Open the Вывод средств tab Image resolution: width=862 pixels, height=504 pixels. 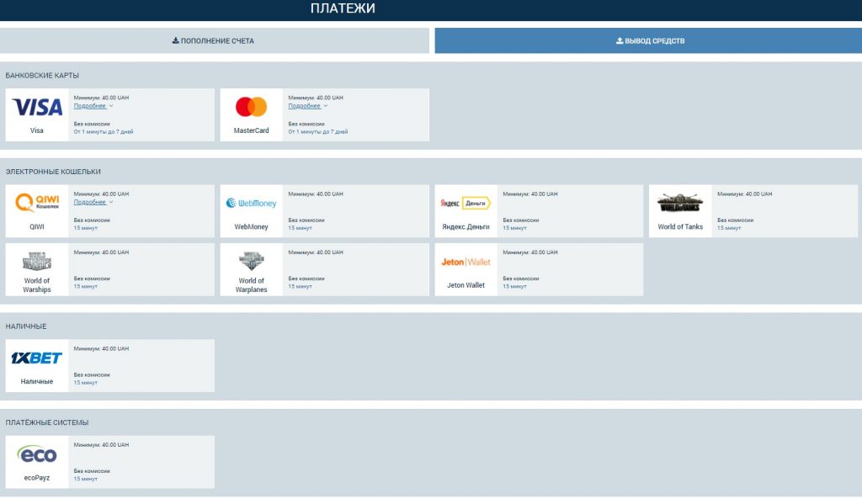647,40
